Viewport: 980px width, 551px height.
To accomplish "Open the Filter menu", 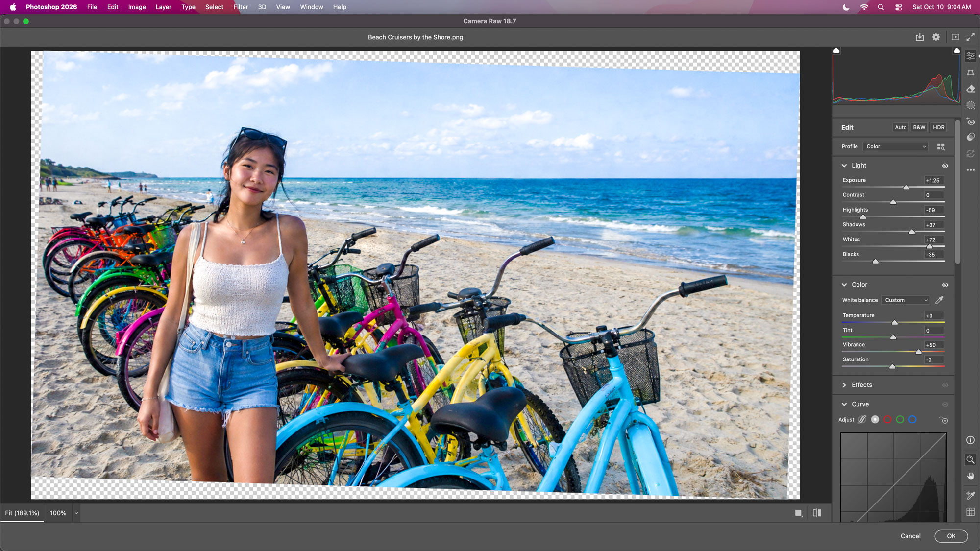I will [x=241, y=7].
